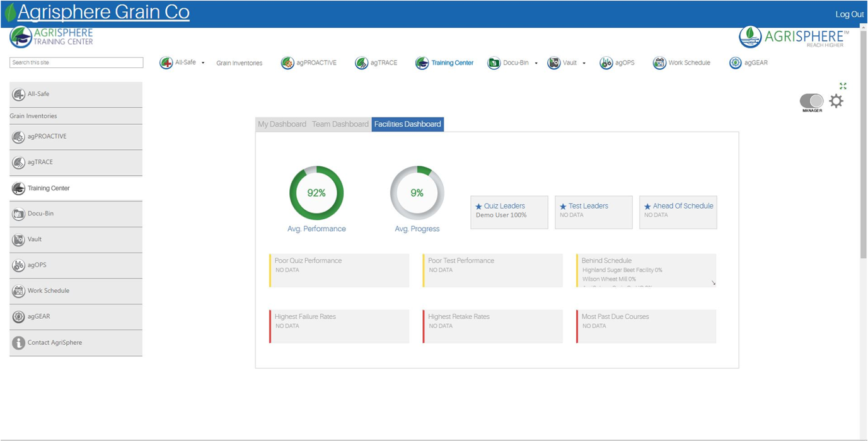Click the Vault icon in left sidebar

(19, 240)
